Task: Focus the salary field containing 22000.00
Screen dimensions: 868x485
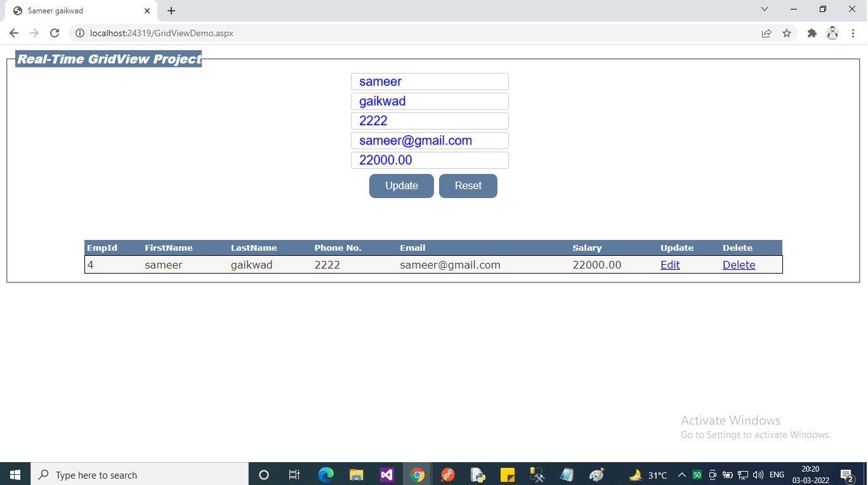Action: [430, 160]
